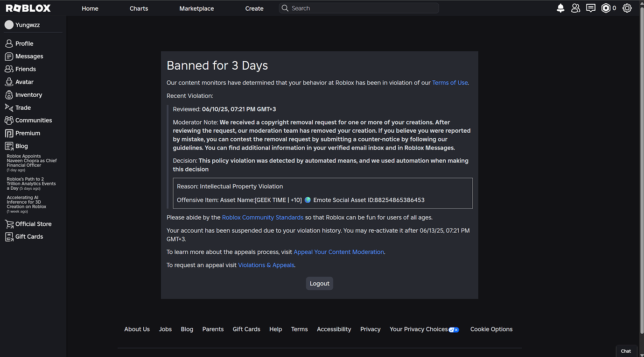The width and height of the screenshot is (644, 357).
Task: Check the Robux balance icon
Action: pyautogui.click(x=605, y=8)
